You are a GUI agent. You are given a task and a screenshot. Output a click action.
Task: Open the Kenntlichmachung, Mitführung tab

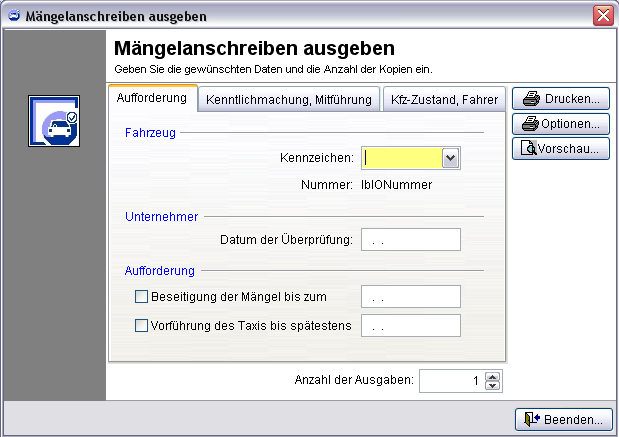coord(289,99)
